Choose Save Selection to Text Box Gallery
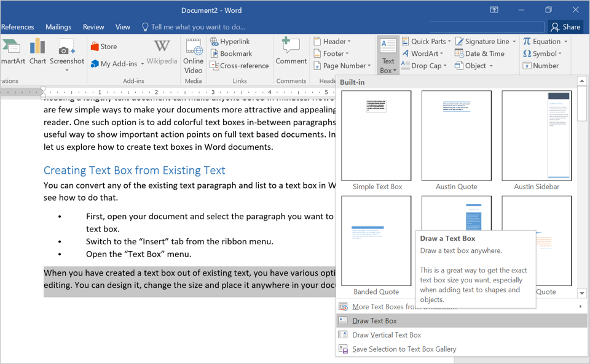Viewport: 590px width, 364px height. tap(404, 349)
